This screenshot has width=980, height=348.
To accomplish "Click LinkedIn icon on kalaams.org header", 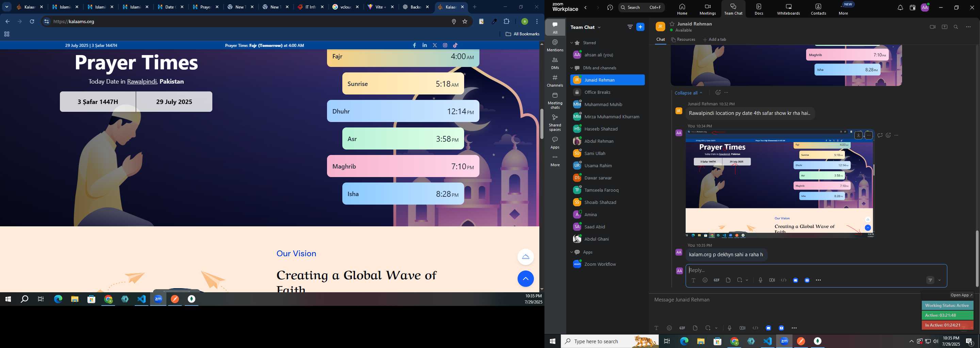I will coord(425,45).
